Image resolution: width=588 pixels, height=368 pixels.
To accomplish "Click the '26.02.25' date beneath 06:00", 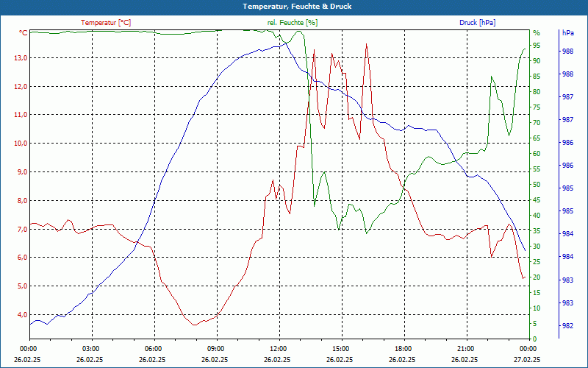I will tap(152, 359).
